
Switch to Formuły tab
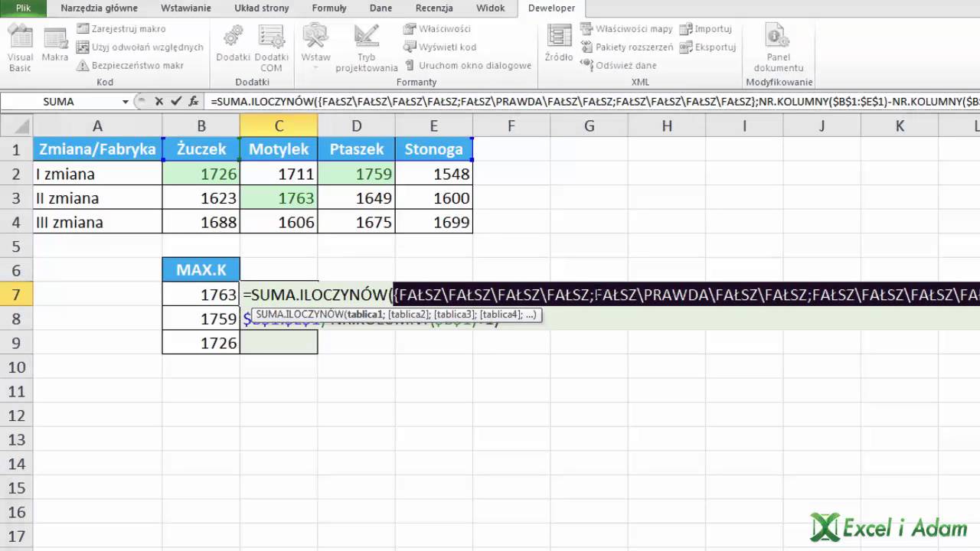point(329,8)
